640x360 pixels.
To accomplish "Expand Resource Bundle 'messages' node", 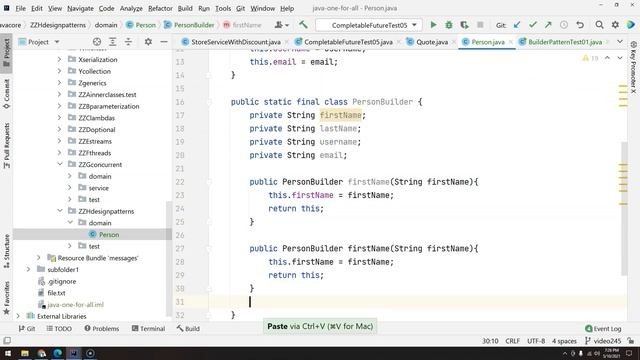I will (x=39, y=258).
